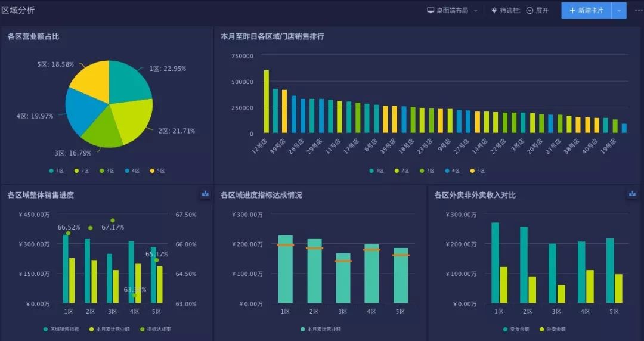The image size is (644, 341).
Task: Click the desktop layout monitor icon
Action: (x=431, y=10)
